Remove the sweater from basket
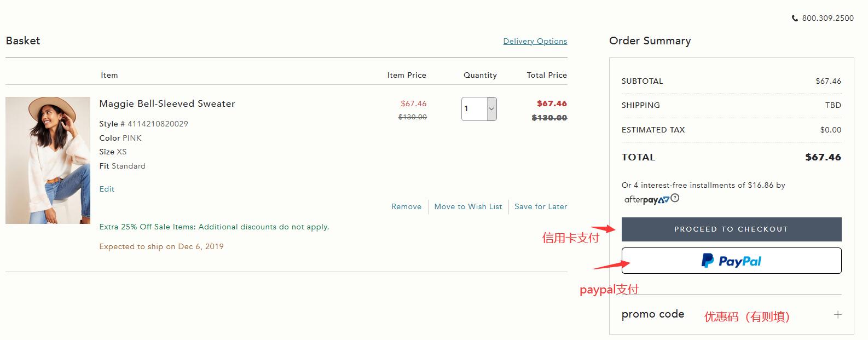Image resolution: width=868 pixels, height=340 pixels. coord(406,206)
